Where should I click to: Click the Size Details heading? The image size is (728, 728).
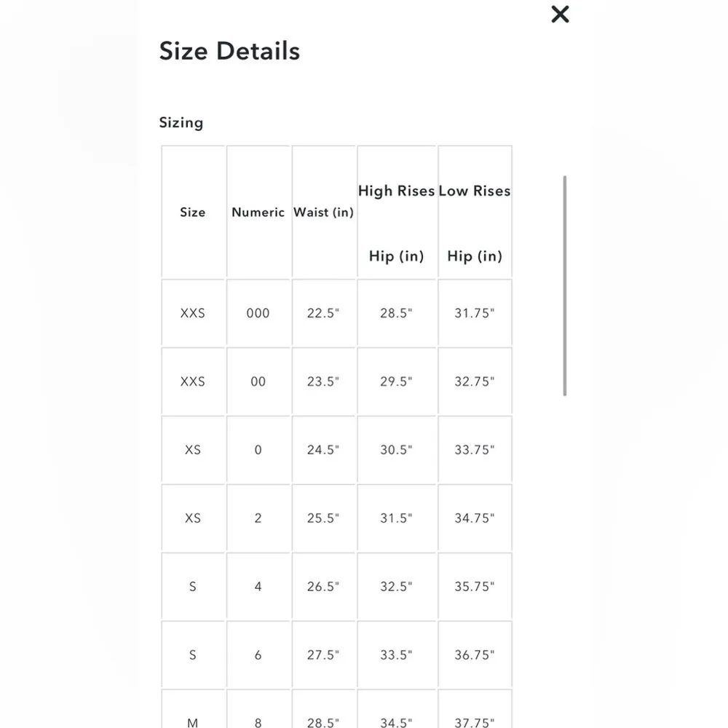229,51
